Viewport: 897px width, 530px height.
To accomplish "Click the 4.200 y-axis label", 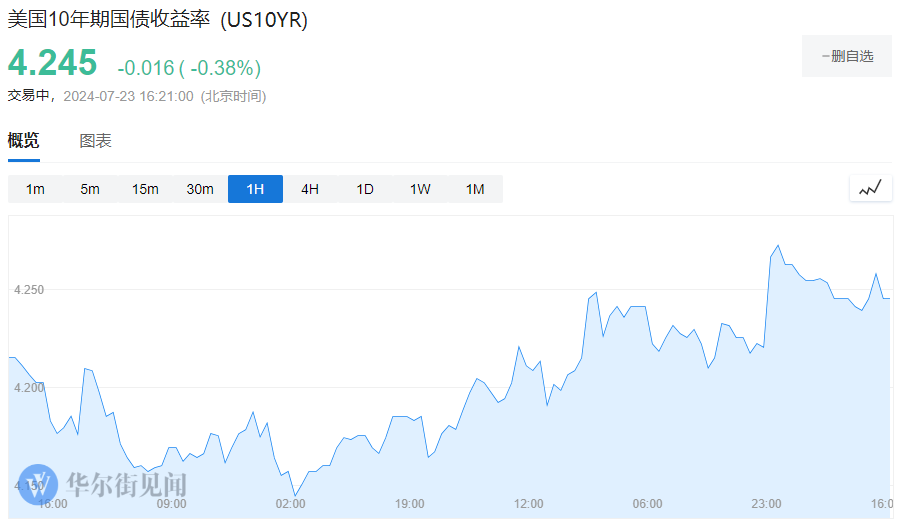I will tap(29, 387).
